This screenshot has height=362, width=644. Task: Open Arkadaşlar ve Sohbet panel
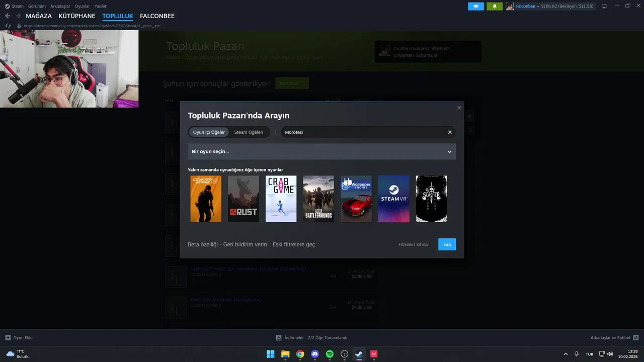pos(614,338)
